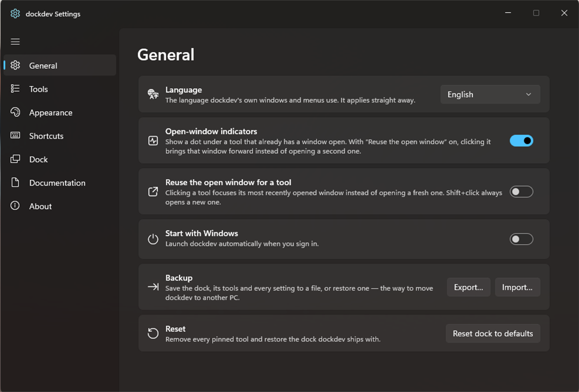The image size is (579, 392).
Task: Open the About page label
Action: tap(40, 206)
